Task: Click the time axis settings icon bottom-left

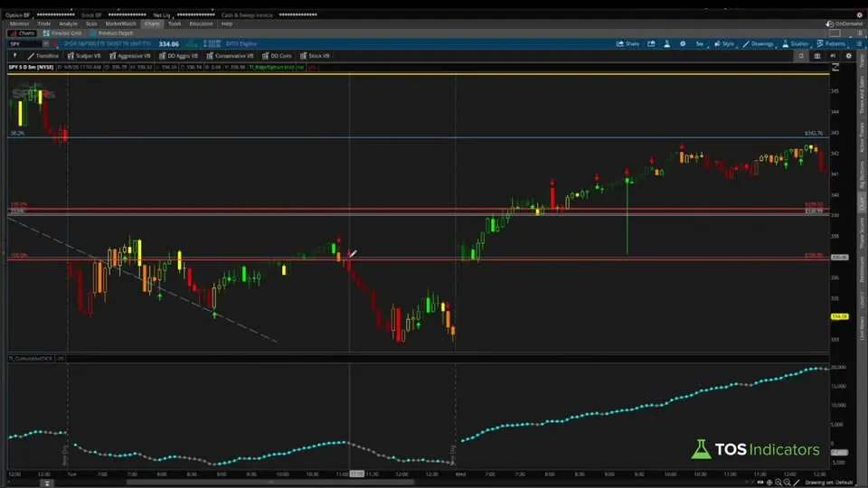Action: pos(47,483)
